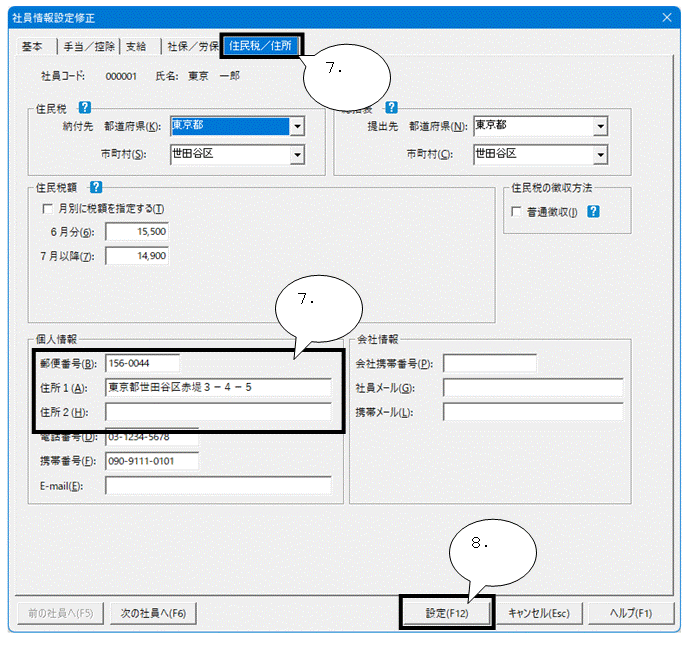This screenshot has height=656, width=687.
Task: Click 前の社員へ(F5) button
Action: point(60,613)
